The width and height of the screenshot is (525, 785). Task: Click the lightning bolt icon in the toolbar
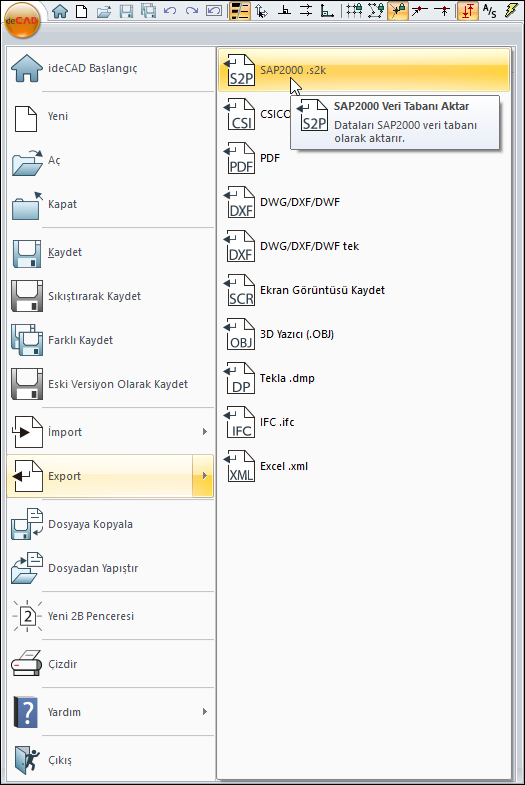click(x=511, y=11)
